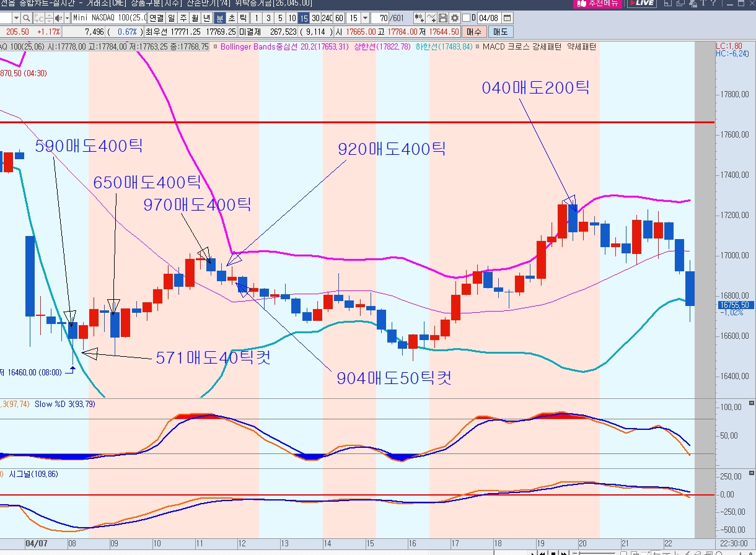Click the 추천메뉴 recommended menu button
This screenshot has width=756, height=555.
click(x=597, y=3)
